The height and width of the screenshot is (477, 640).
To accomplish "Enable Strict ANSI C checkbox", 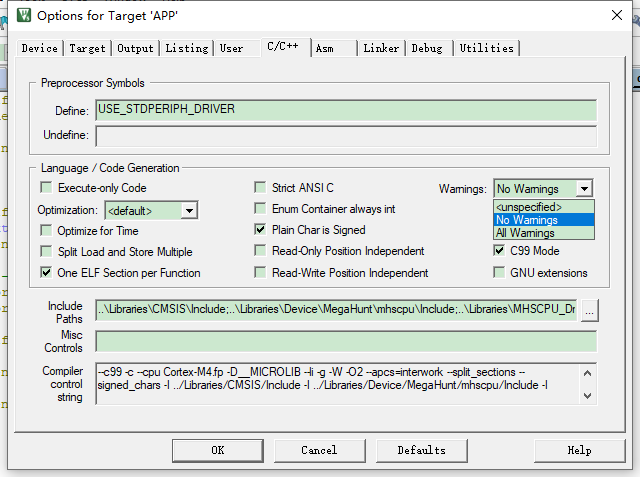I will (x=260, y=188).
